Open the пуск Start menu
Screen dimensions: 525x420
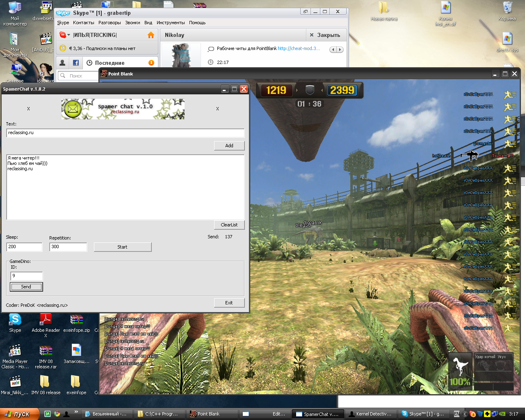(20, 414)
